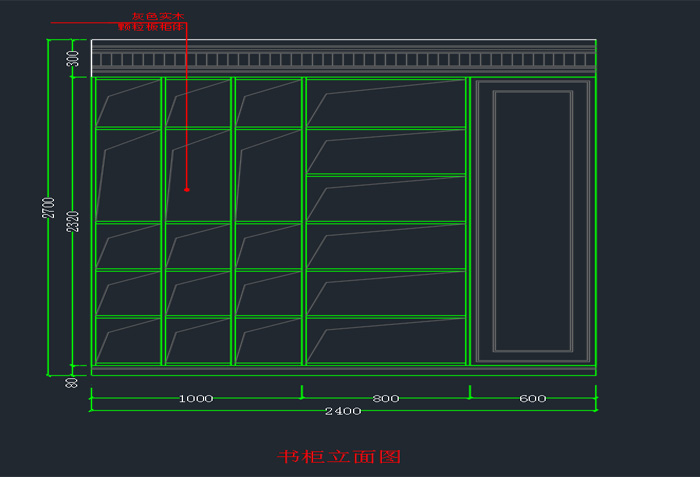
Task: Click the red material annotation text at top
Action: coord(157,22)
